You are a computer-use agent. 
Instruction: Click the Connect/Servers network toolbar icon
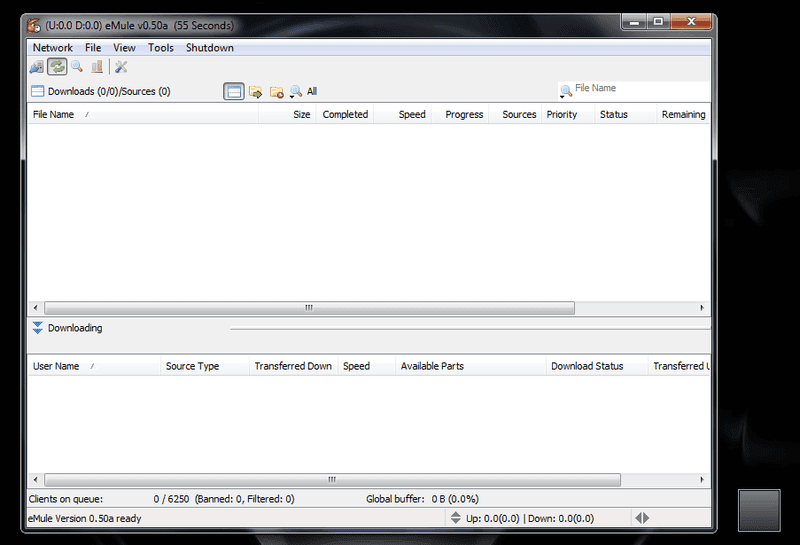37,67
